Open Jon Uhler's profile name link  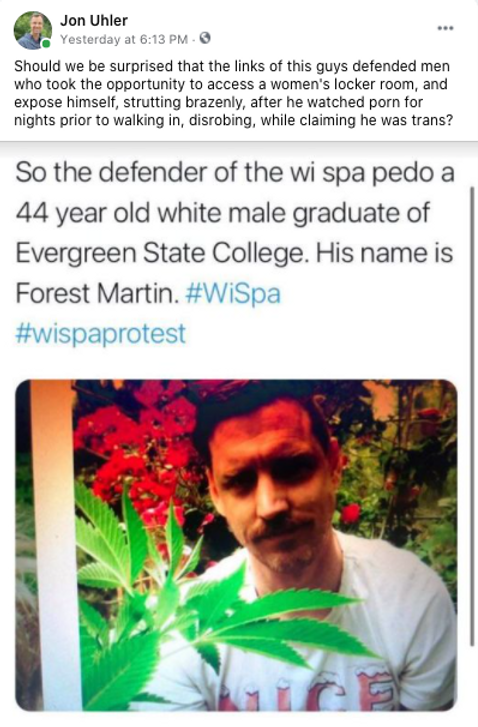click(94, 20)
